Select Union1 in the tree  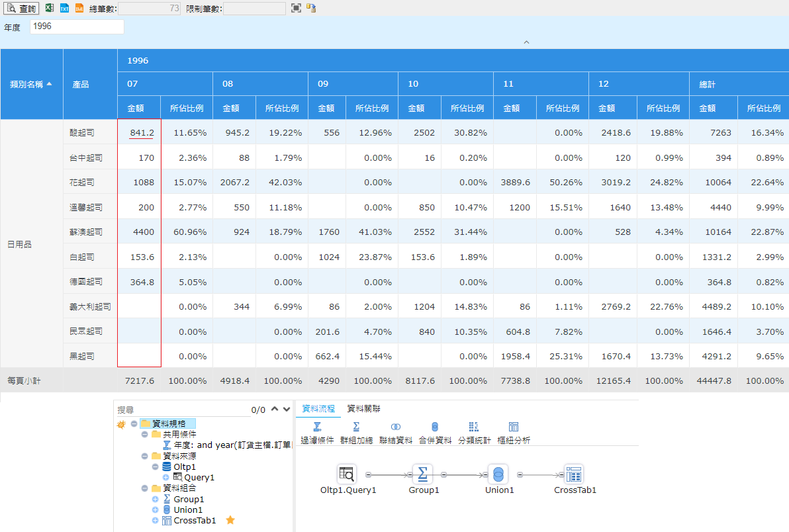[183, 510]
